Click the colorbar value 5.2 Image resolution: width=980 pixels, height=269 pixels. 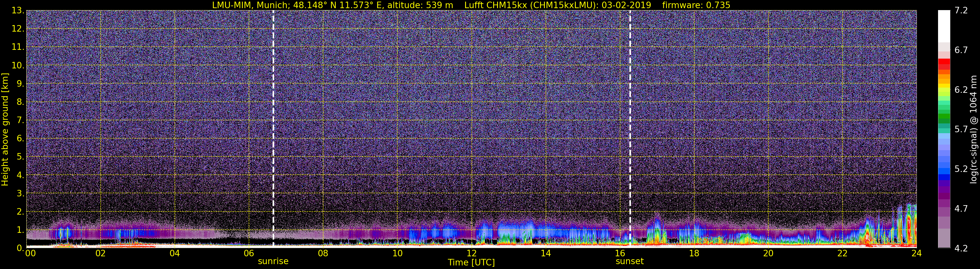[961, 169]
